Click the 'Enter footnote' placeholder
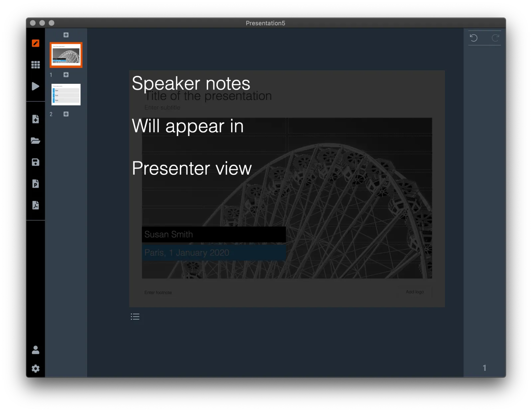This screenshot has height=412, width=532. tap(158, 293)
